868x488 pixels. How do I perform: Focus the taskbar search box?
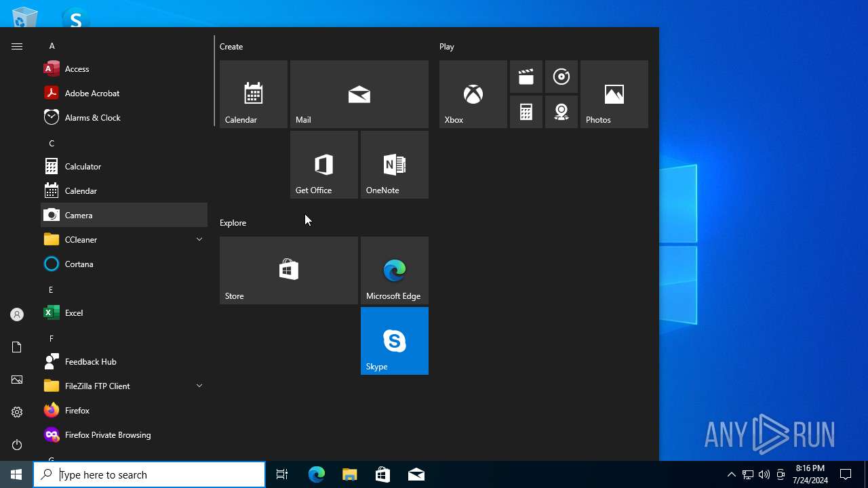(x=149, y=474)
